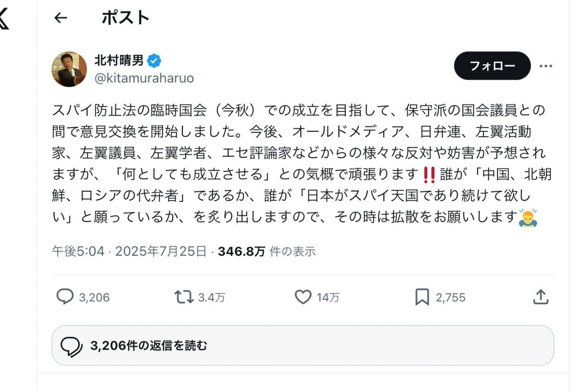Open the X logo home

[4, 19]
